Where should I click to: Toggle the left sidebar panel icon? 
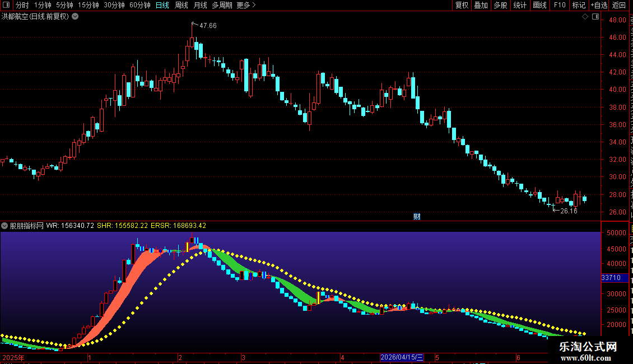pos(6,5)
